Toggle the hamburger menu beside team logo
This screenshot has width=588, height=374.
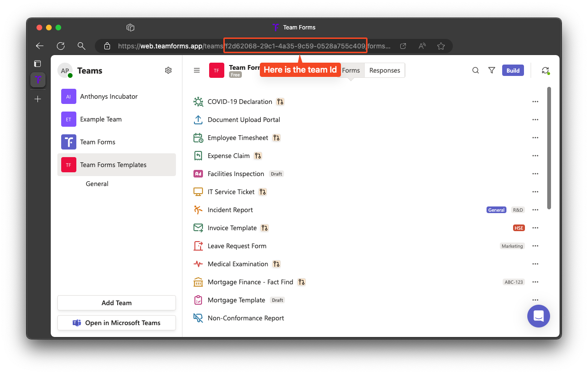tap(197, 70)
